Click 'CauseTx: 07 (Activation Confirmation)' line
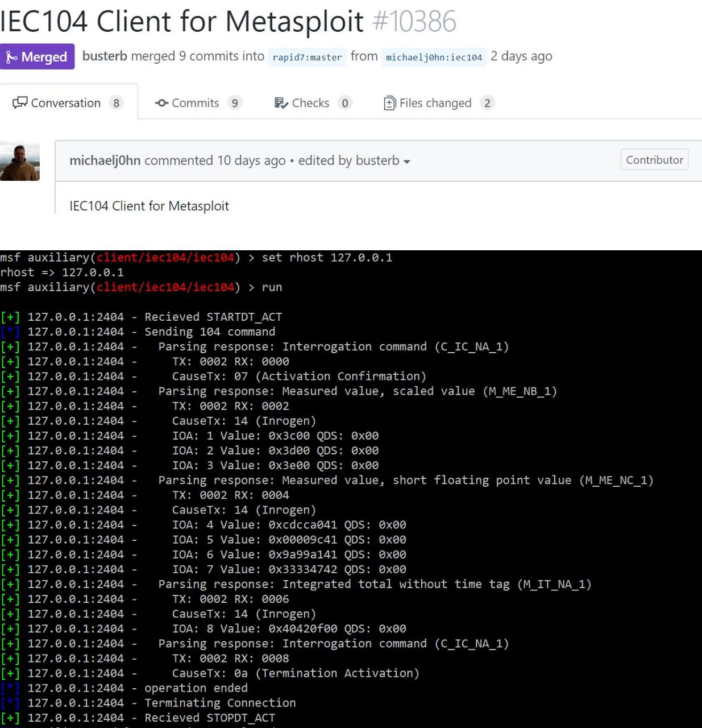This screenshot has height=728, width=702. (299, 376)
